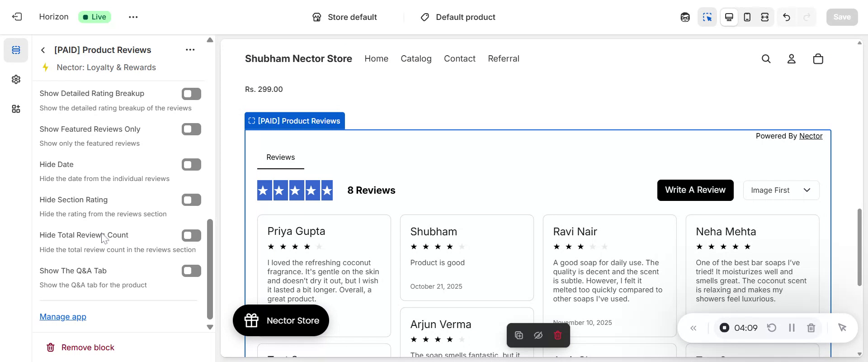Switch to mobile preview

(x=747, y=17)
